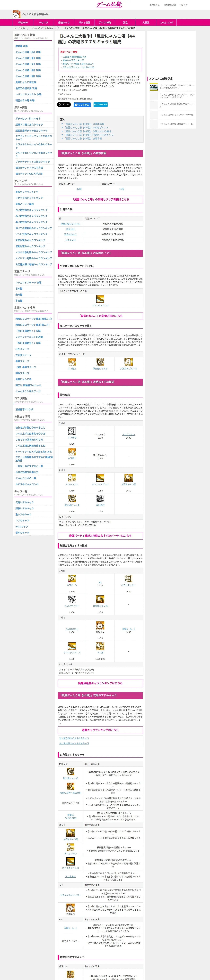Jump to 攻略手順 in the 目次
210x980 pixels.
[83, 139]
